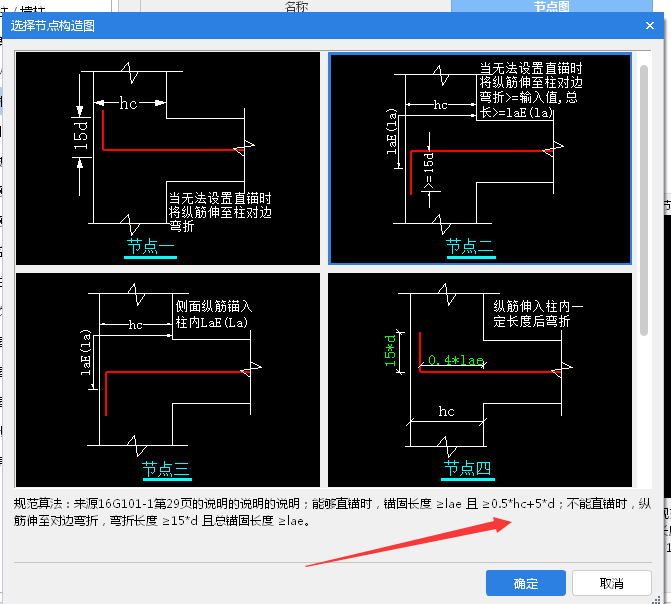The height and width of the screenshot is (604, 671).
Task: Click the 规范算法 description text
Action: (x=333, y=512)
